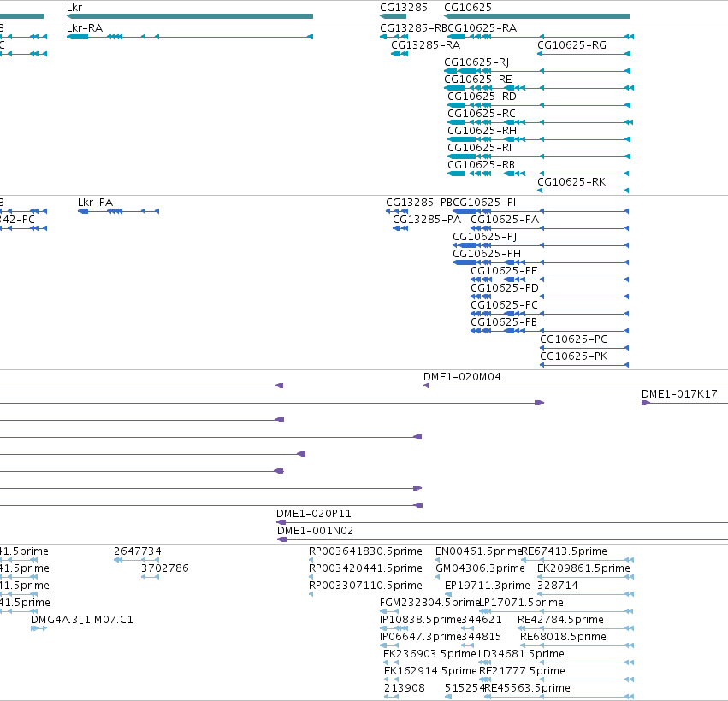
Task: Select the DME1-001N02 clone label
Action: [316, 531]
